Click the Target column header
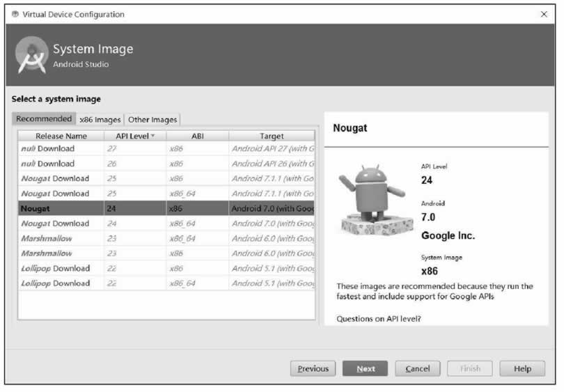The image size is (564, 392). tap(272, 136)
